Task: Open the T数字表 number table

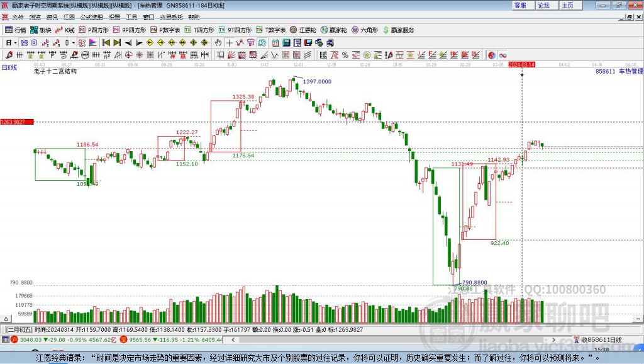Action: tap(270, 30)
